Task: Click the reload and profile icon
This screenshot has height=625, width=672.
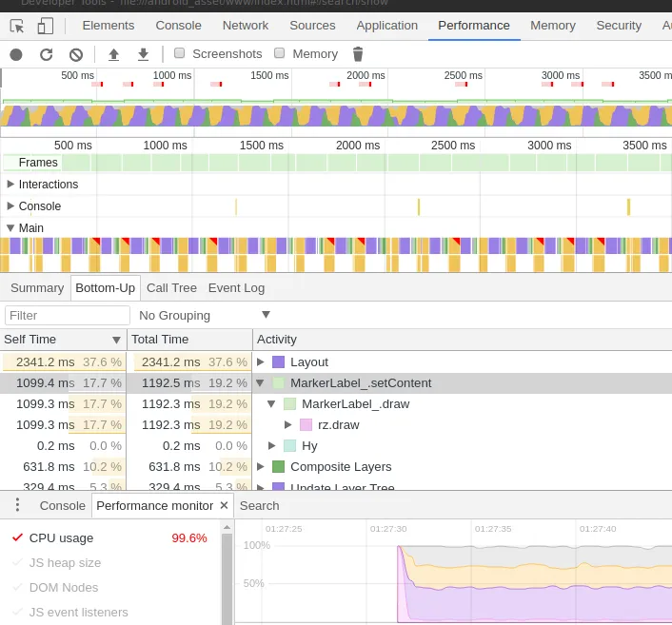Action: pos(46,54)
